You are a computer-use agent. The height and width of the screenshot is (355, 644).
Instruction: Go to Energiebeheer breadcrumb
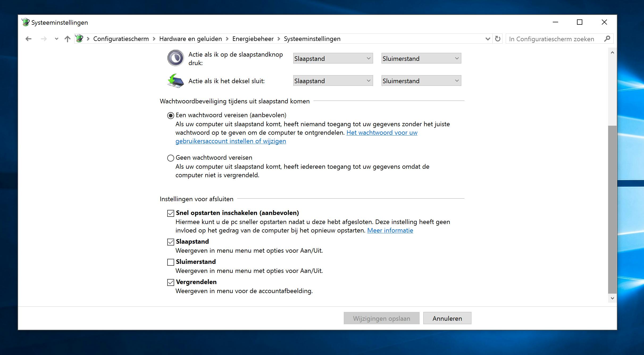pyautogui.click(x=253, y=39)
